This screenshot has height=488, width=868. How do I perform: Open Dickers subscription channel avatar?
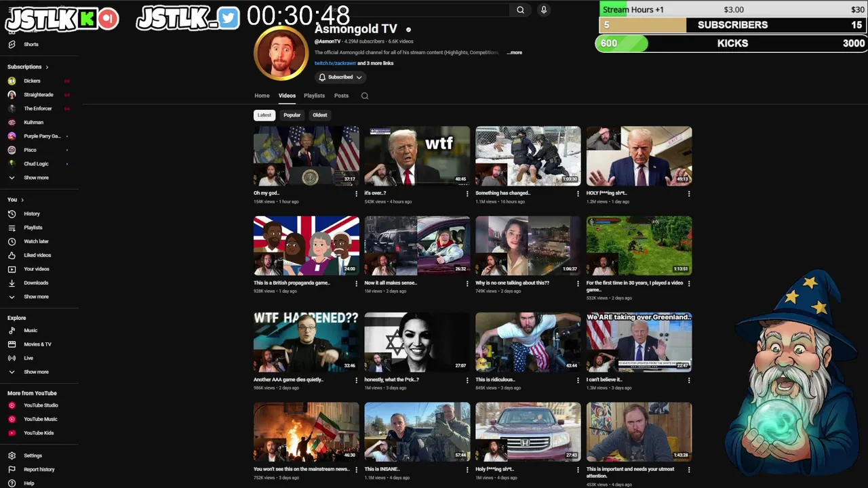pos(12,81)
